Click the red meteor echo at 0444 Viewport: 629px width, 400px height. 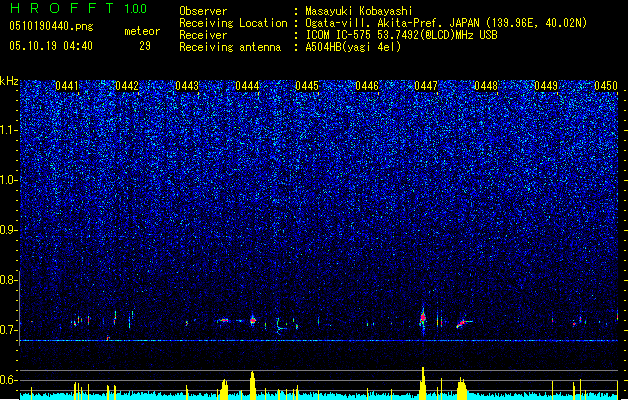(253, 320)
